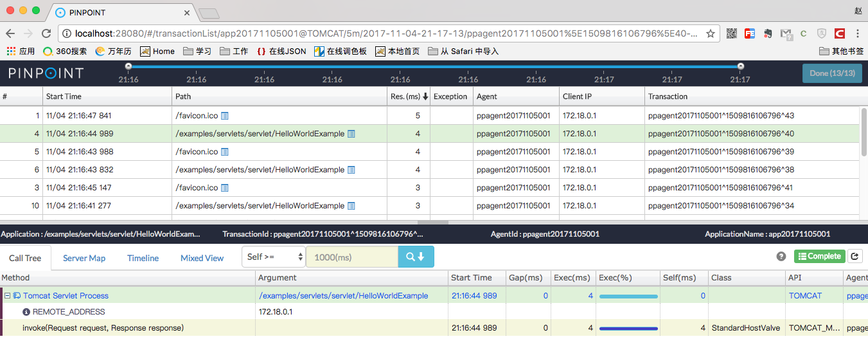This screenshot has height=348, width=868.
Task: Open the Gmail checker extension
Action: point(786,33)
